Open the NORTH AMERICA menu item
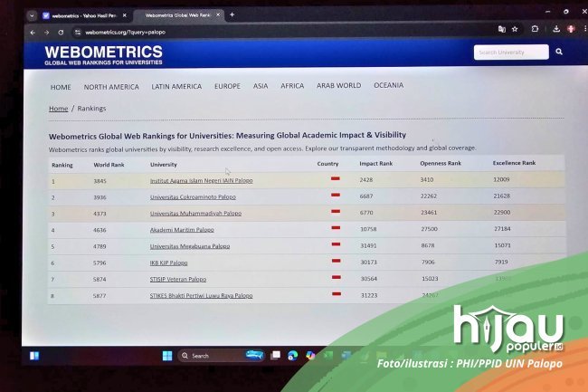Image resolution: width=588 pixels, height=392 pixels. 111,87
